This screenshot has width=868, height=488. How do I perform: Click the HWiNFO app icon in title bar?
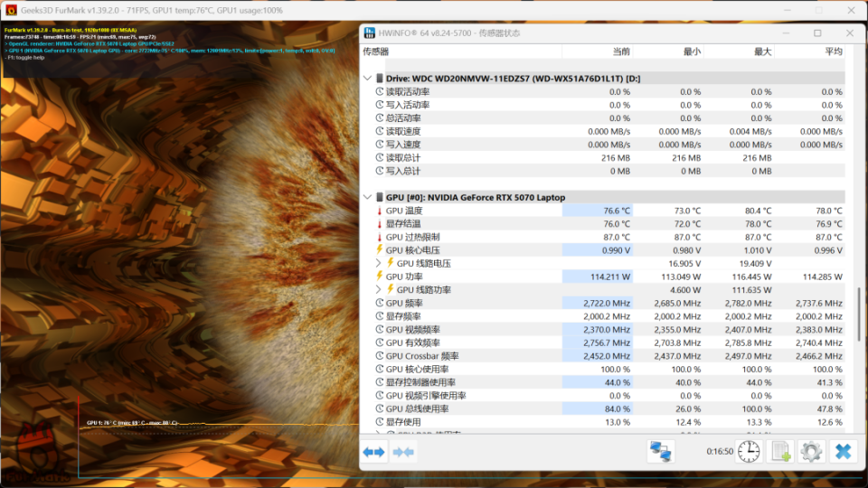coord(369,33)
